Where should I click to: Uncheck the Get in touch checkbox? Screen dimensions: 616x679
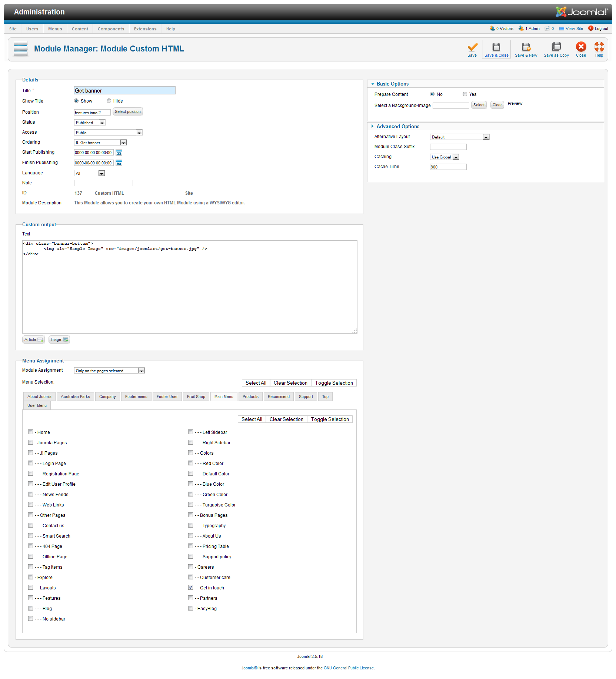[191, 587]
